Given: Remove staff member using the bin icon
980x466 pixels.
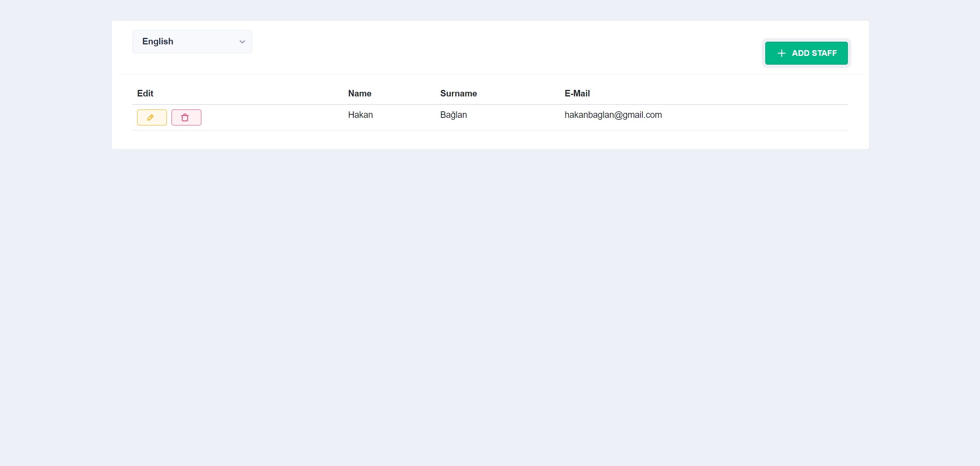Looking at the screenshot, I should tap(186, 117).
